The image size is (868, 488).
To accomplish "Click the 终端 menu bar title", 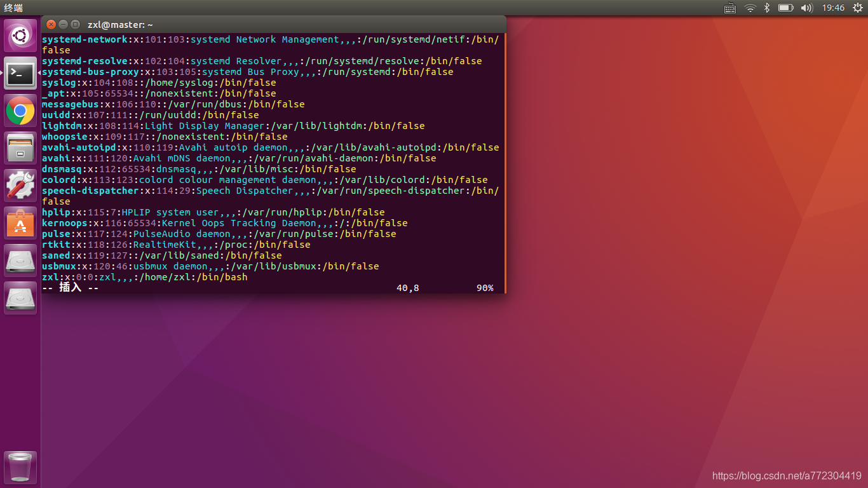I will point(14,8).
